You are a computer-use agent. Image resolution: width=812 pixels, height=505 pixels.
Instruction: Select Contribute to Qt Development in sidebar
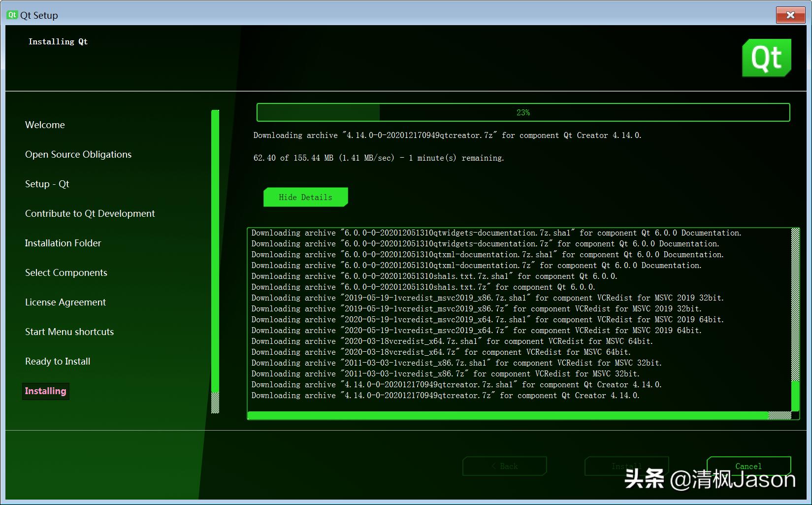[x=90, y=213]
